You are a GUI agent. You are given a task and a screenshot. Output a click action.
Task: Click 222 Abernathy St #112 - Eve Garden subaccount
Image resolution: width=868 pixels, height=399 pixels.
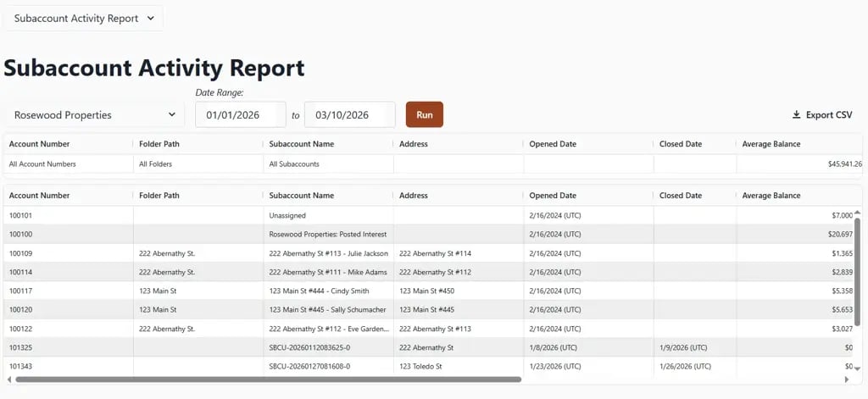[x=329, y=329]
